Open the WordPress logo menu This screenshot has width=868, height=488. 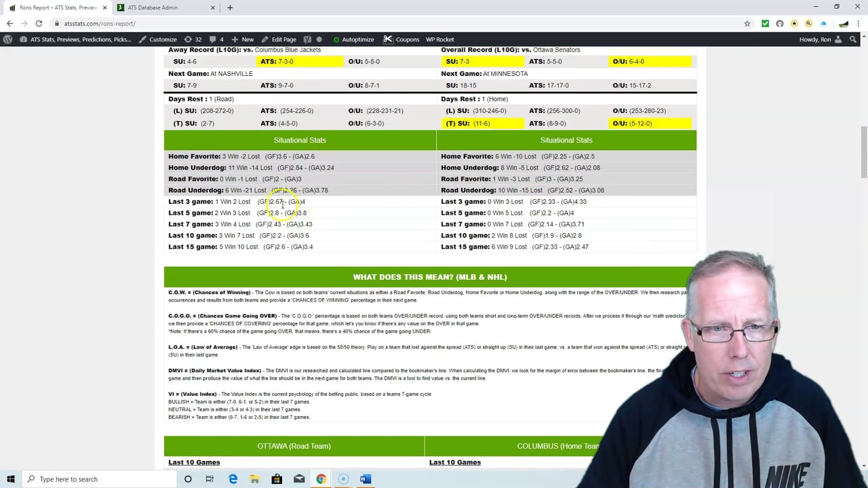[x=7, y=39]
